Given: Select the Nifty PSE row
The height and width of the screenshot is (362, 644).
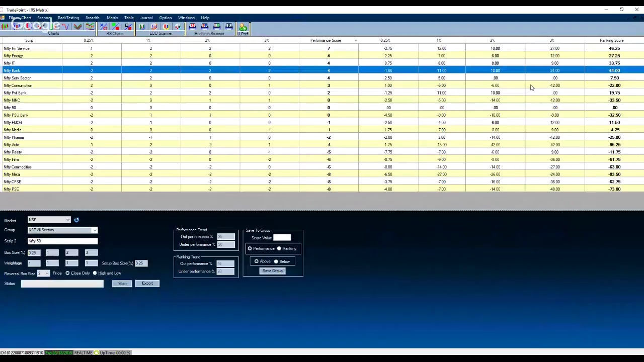Looking at the screenshot, I should [322, 189].
